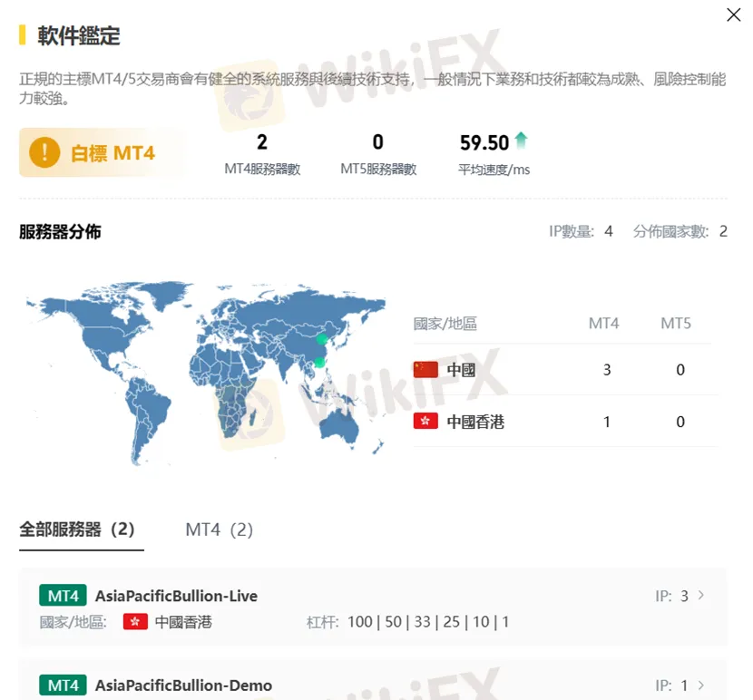Click the 中國 row name

(x=461, y=370)
